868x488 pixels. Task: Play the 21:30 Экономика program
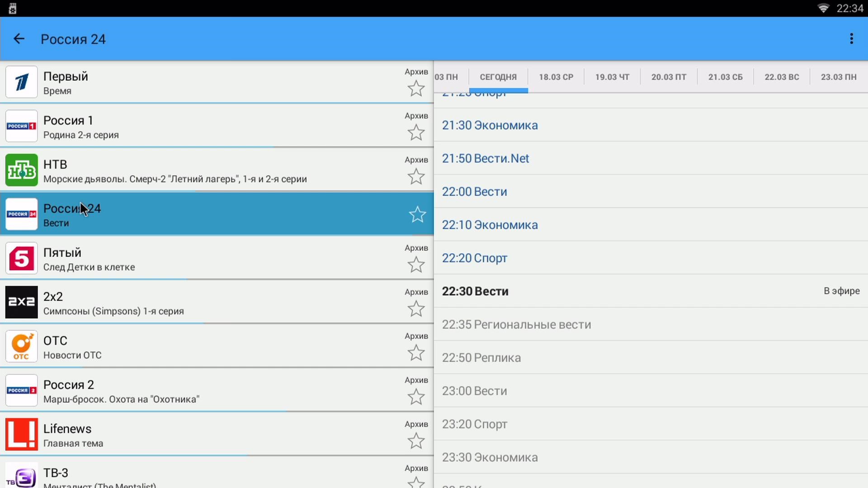pyautogui.click(x=651, y=125)
